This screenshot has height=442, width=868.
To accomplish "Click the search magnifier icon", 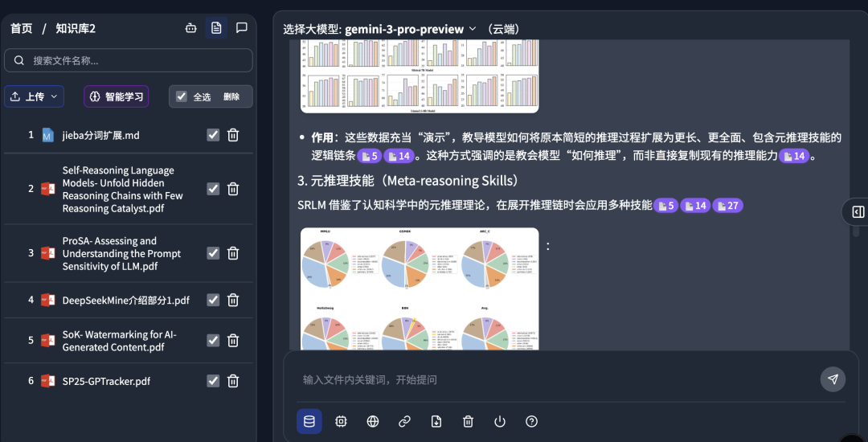I will (19, 61).
